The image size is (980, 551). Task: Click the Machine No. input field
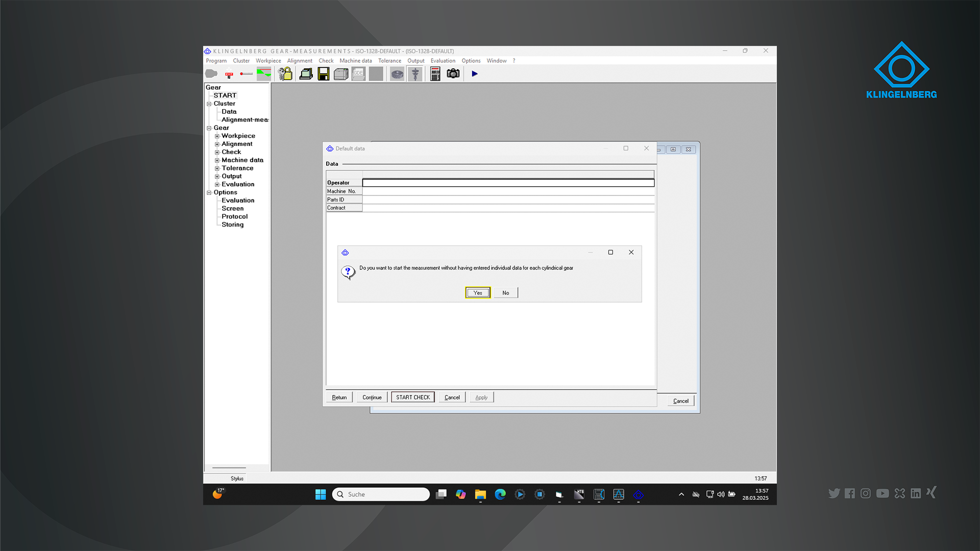[508, 191]
